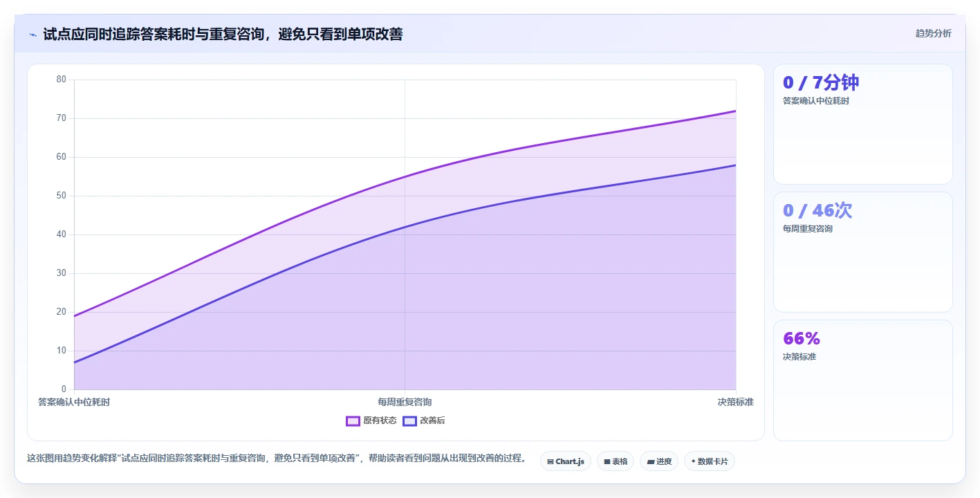Open the 0 / 46次 metric card
980x498 pixels.
(x=862, y=252)
